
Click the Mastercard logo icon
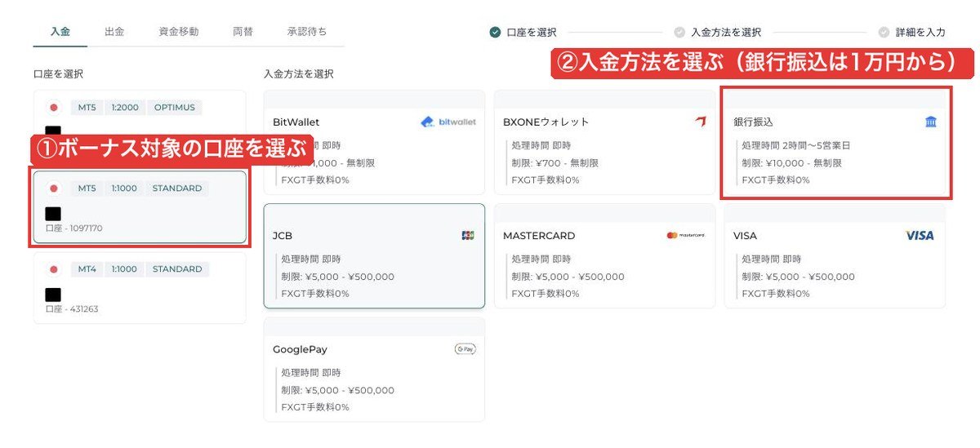(685, 235)
